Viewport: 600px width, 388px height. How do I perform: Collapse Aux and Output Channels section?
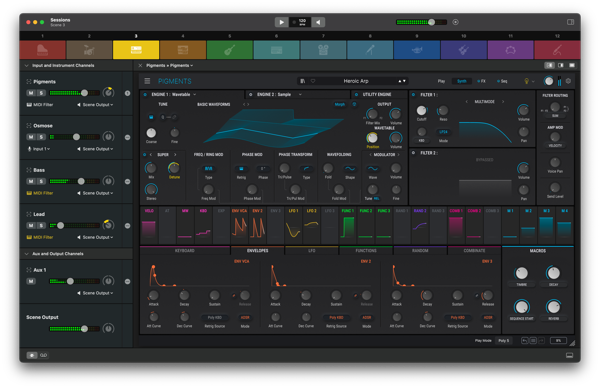pos(26,254)
